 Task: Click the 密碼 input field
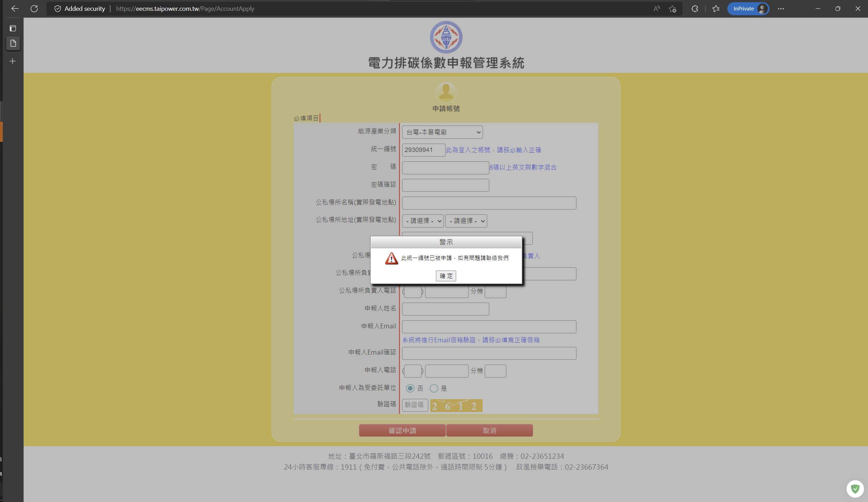tap(445, 168)
